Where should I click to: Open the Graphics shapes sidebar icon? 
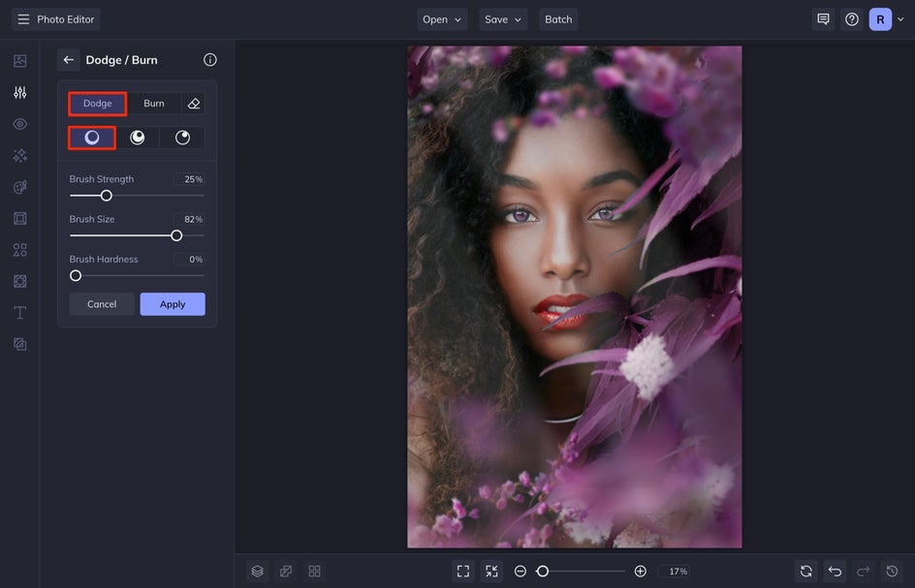tap(19, 250)
